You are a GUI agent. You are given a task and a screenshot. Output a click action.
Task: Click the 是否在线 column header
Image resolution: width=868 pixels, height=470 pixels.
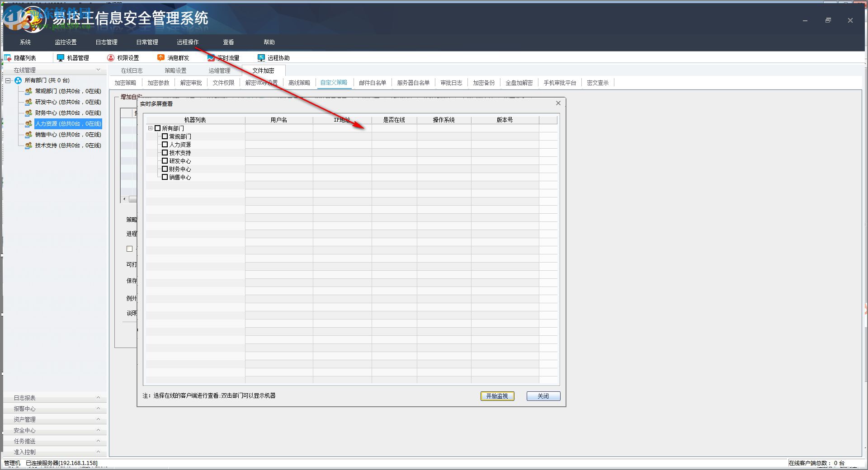[x=394, y=120]
